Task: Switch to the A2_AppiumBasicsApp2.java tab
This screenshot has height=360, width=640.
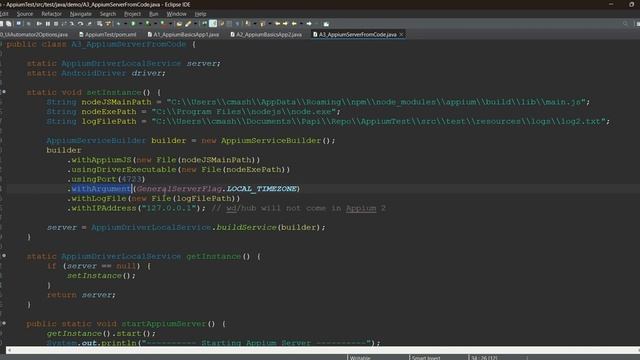Action: tap(266, 35)
